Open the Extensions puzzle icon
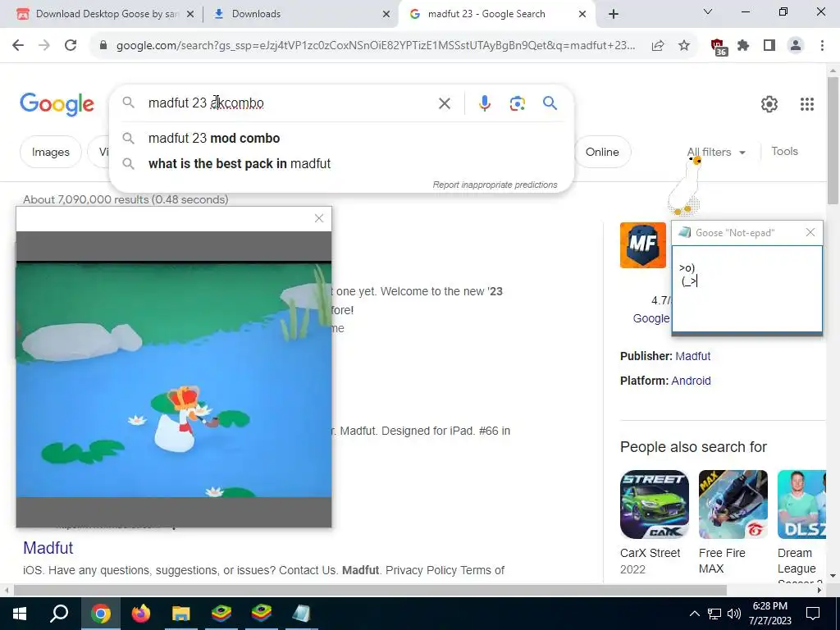Screen dimensions: 840x630 pos(743,46)
